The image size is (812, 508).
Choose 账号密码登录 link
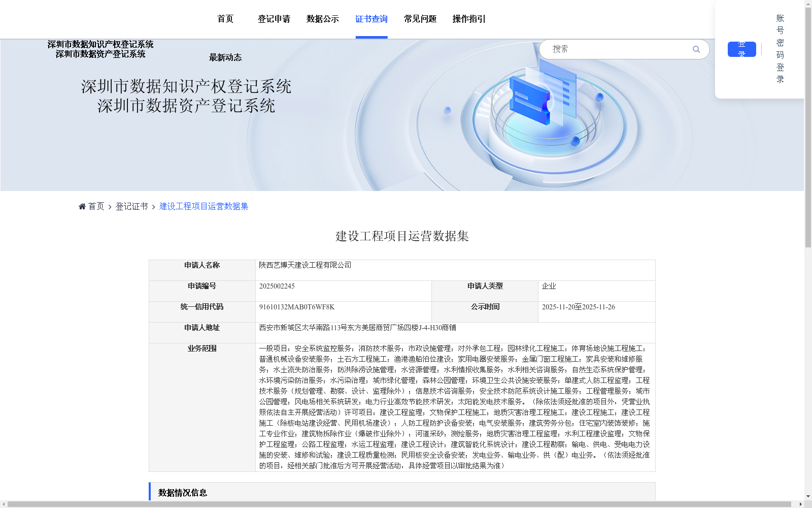point(780,49)
